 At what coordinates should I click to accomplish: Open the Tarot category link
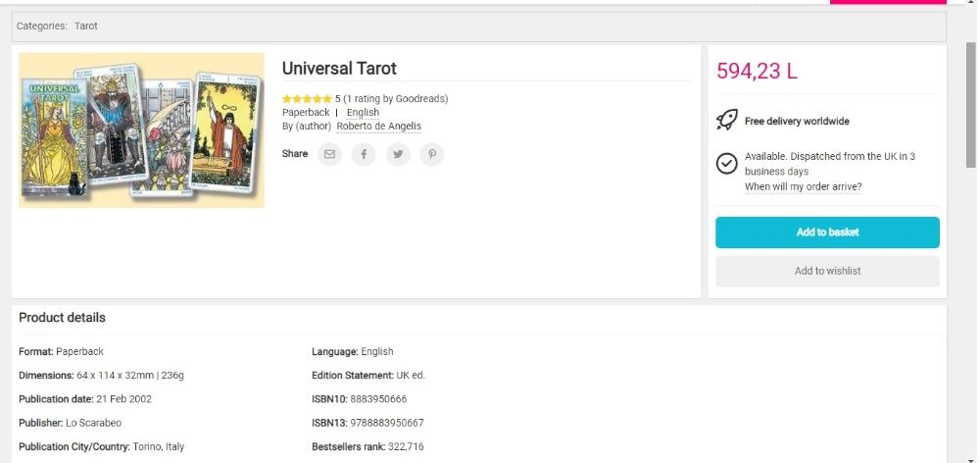[86, 26]
